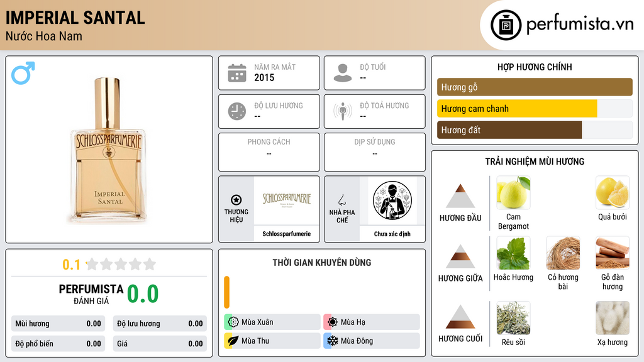Select the Mùa Xuân season button

(x=272, y=322)
